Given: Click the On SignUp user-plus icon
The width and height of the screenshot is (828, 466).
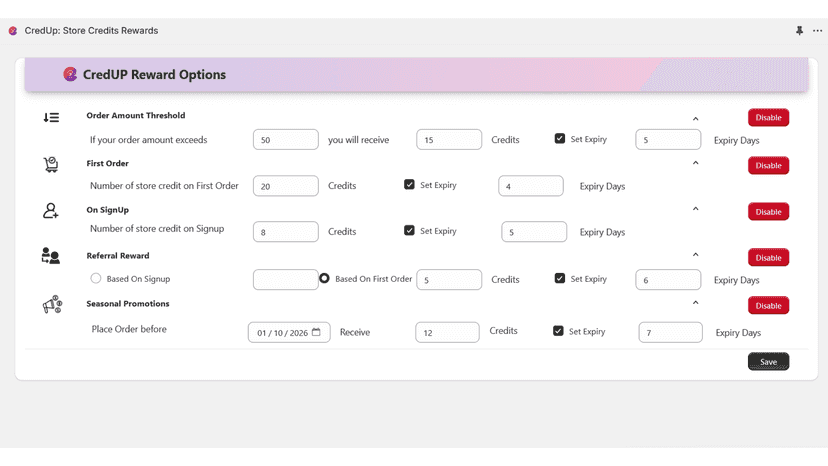Looking at the screenshot, I should point(51,211).
